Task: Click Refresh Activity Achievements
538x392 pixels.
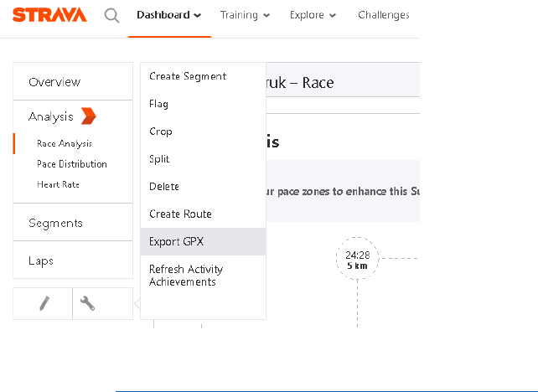Action: click(x=186, y=276)
